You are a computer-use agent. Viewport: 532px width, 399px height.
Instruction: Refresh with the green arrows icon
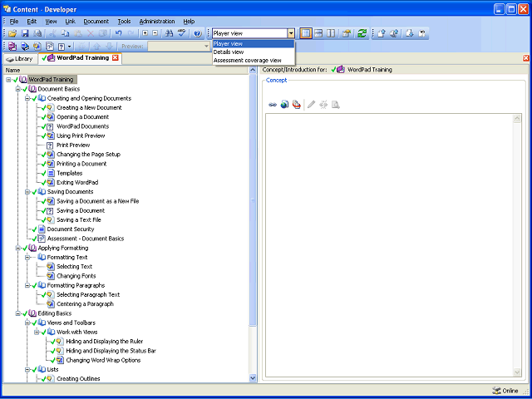pyautogui.click(x=362, y=33)
